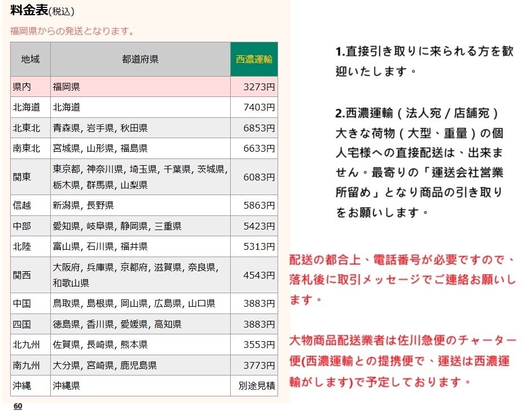The width and height of the screenshot is (532, 415).
Task: Click the 都道府県 column header
Action: 139,59
